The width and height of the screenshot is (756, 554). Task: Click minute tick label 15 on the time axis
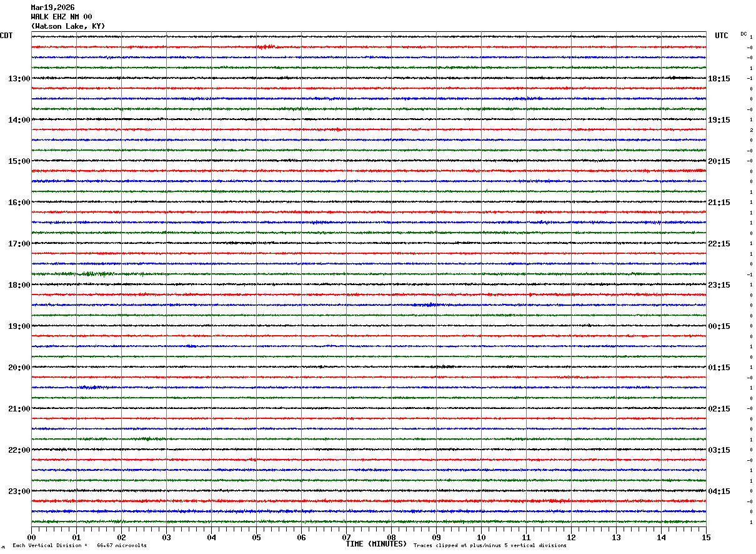pyautogui.click(x=706, y=537)
